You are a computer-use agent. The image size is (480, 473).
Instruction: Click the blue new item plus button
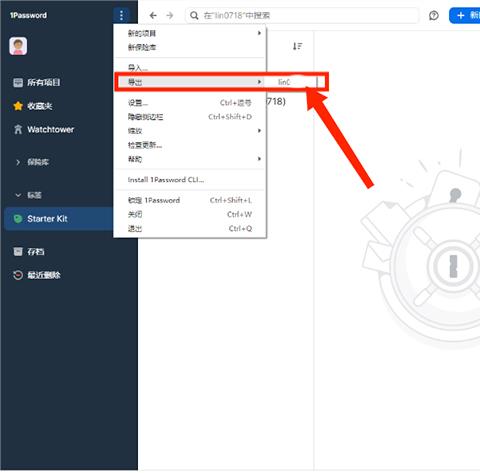pos(465,15)
